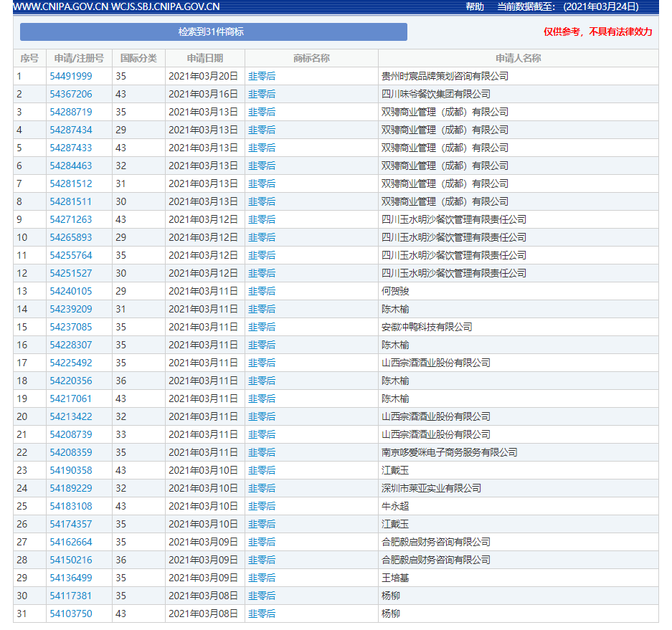Click 韭零后 trademark name in row 2
The image size is (672, 630).
262,94
